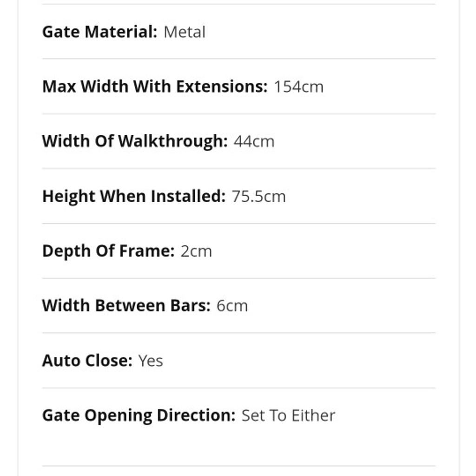The height and width of the screenshot is (476, 476).
Task: Click the "Gate Opening Direction:" label
Action: point(139,416)
